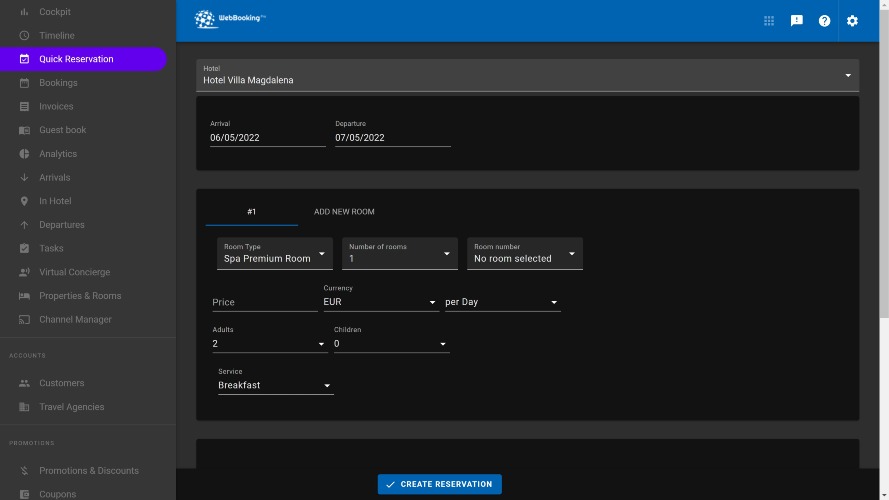
Task: Click the WebBooking logo
Action: (230, 19)
